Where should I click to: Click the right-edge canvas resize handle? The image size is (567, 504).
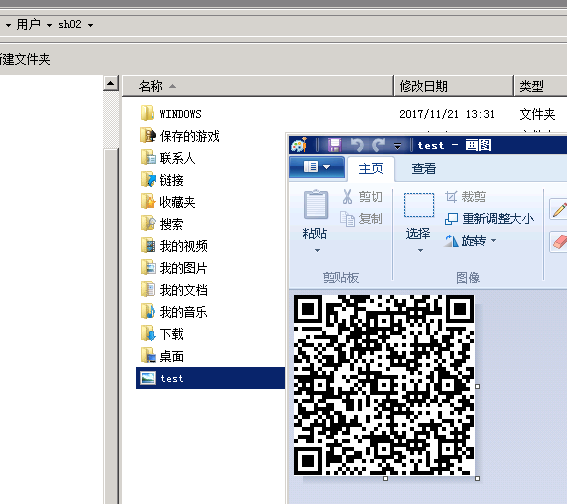[477, 386]
